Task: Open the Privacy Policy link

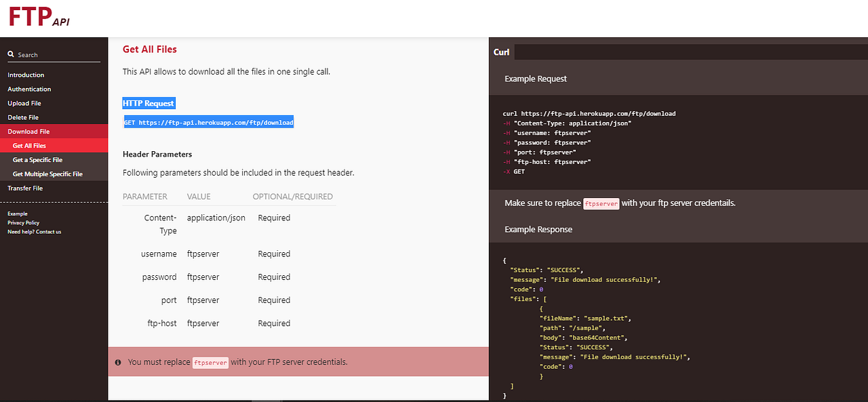Action: pyautogui.click(x=24, y=223)
